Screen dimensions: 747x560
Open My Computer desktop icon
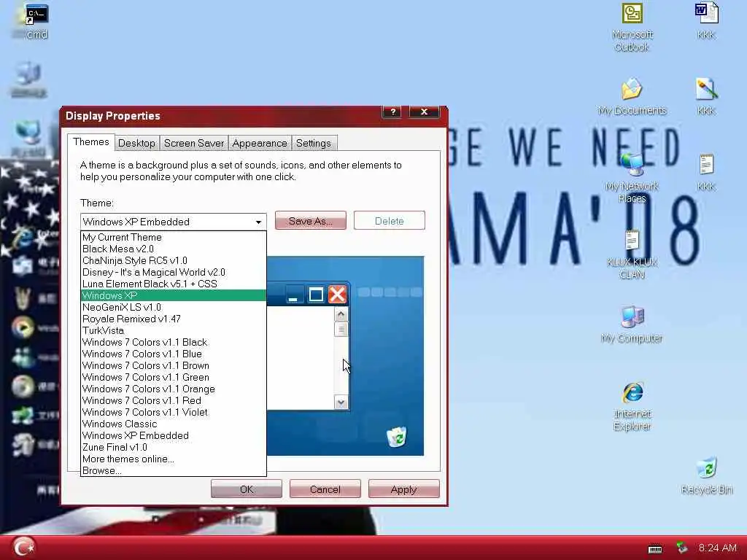point(632,324)
